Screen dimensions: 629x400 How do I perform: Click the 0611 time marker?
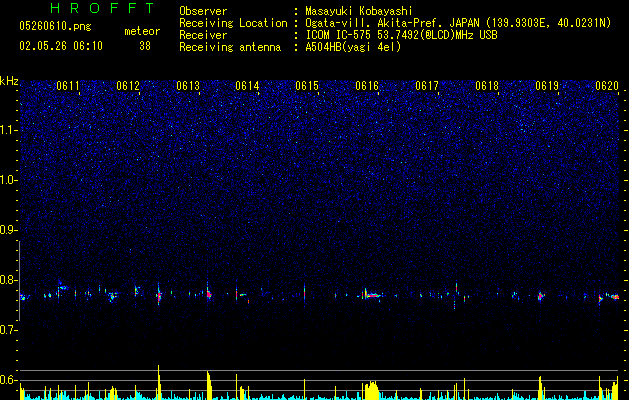[68, 86]
